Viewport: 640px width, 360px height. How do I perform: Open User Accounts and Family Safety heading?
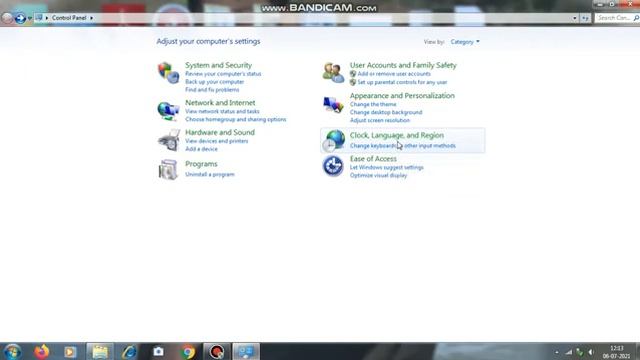[403, 65]
